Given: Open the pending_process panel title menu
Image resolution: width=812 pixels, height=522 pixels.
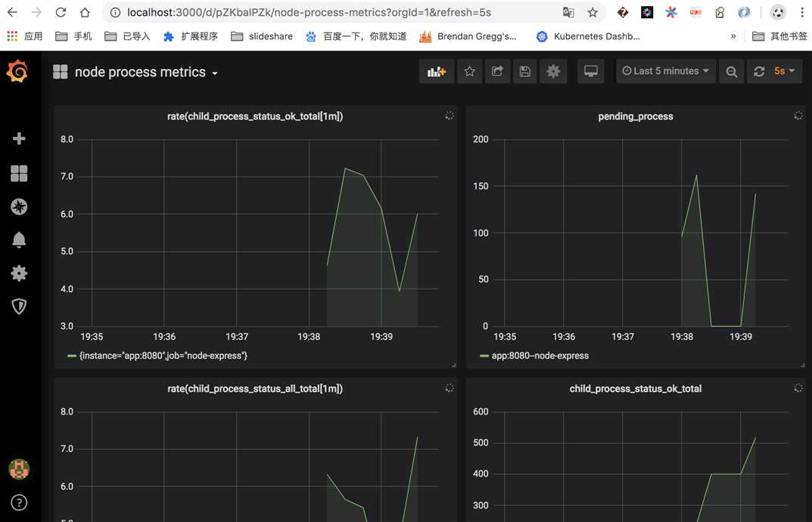Looking at the screenshot, I should click(x=635, y=117).
